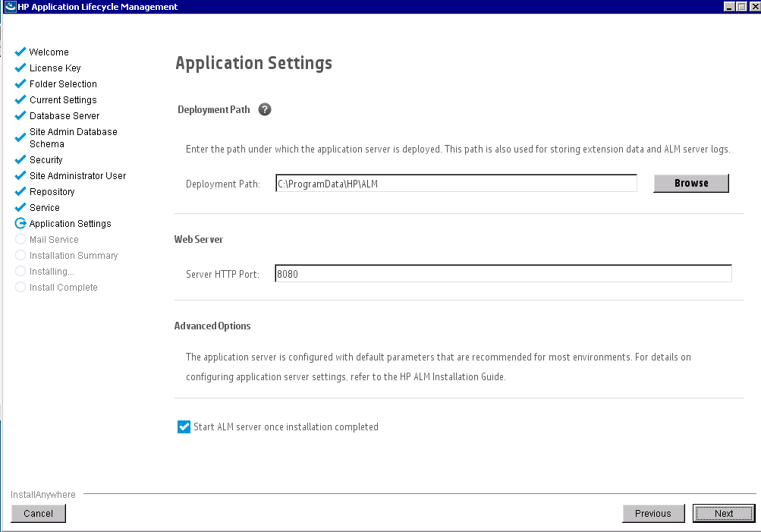Click the empty circle beside Install Complete

[x=20, y=287]
